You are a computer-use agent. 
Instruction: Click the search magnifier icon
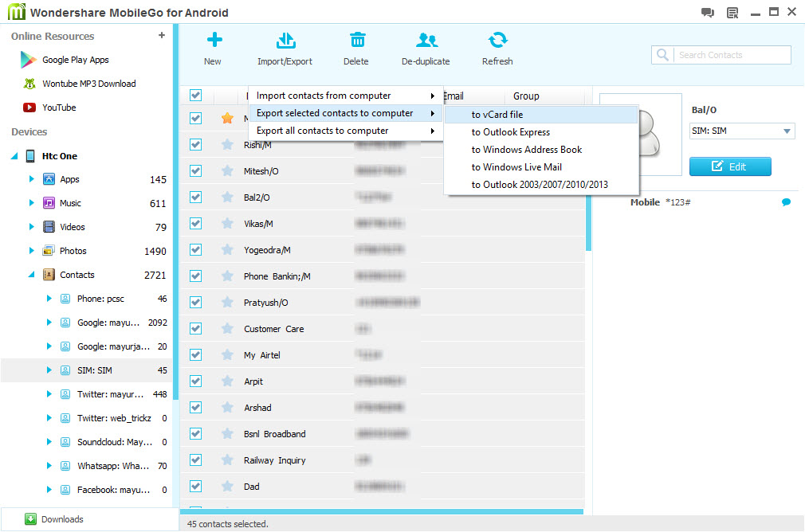click(663, 55)
